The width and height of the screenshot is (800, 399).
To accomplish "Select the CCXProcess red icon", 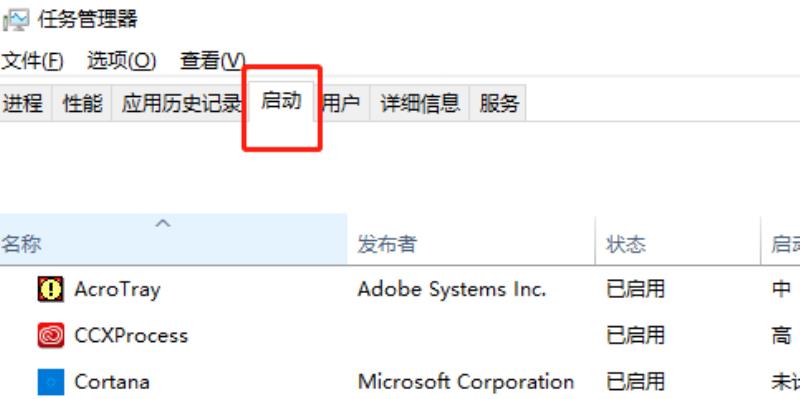I will [51, 335].
